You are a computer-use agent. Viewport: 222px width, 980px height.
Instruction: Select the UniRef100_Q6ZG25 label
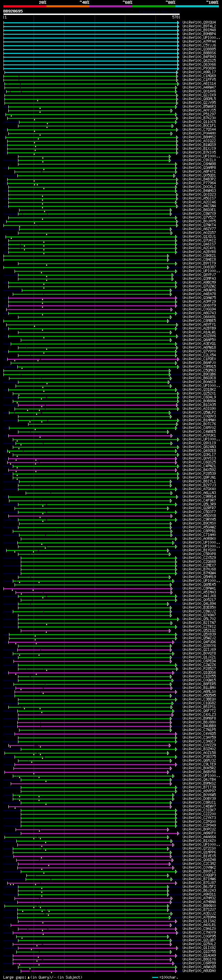[x=199, y=60]
